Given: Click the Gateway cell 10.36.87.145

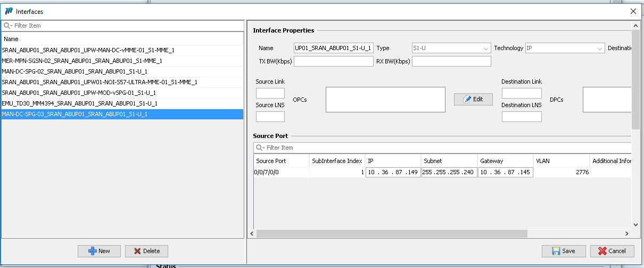Looking at the screenshot, I should 505,172.
